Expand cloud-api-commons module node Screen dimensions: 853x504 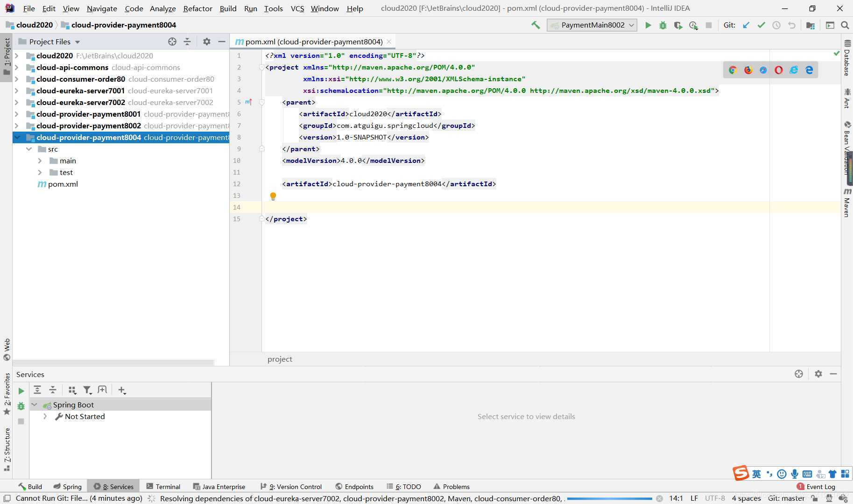[x=17, y=67]
